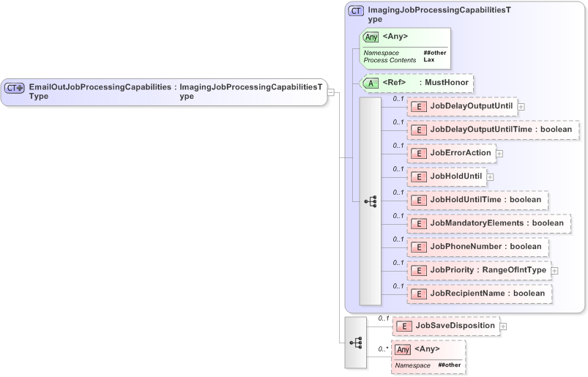Expand the JobDelayOutputUntil element

(x=521, y=107)
